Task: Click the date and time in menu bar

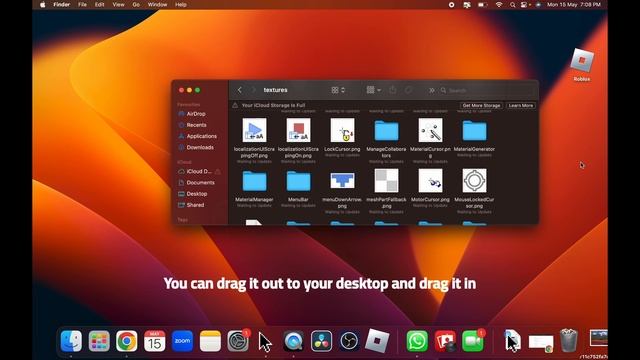Action: [574, 5]
